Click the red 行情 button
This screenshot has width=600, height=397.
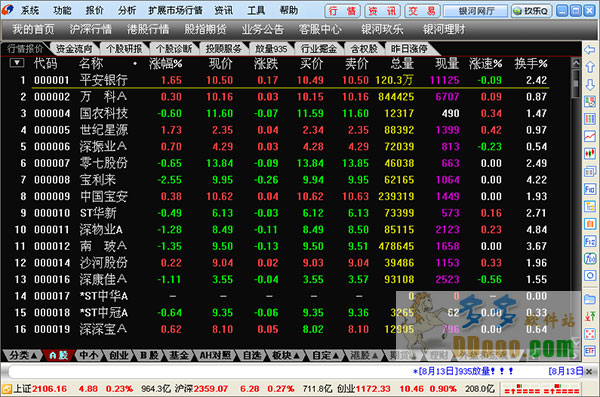click(x=342, y=11)
